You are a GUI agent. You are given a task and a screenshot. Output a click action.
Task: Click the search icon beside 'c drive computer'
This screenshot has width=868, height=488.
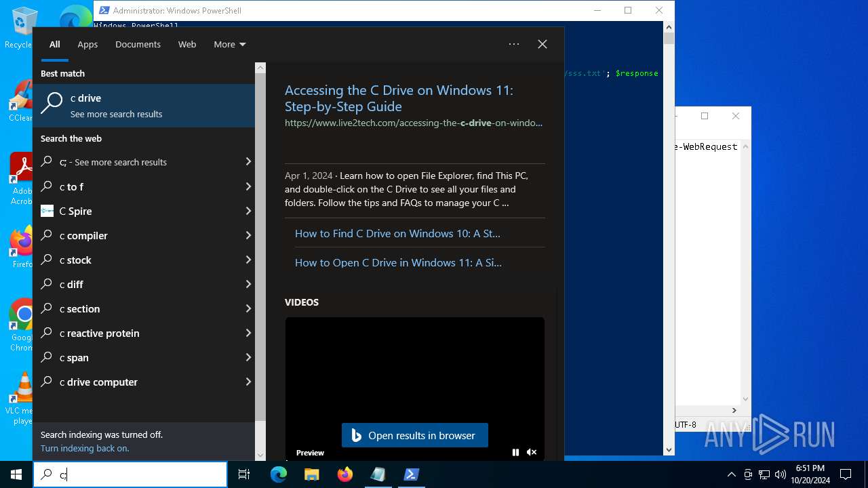coord(47,382)
